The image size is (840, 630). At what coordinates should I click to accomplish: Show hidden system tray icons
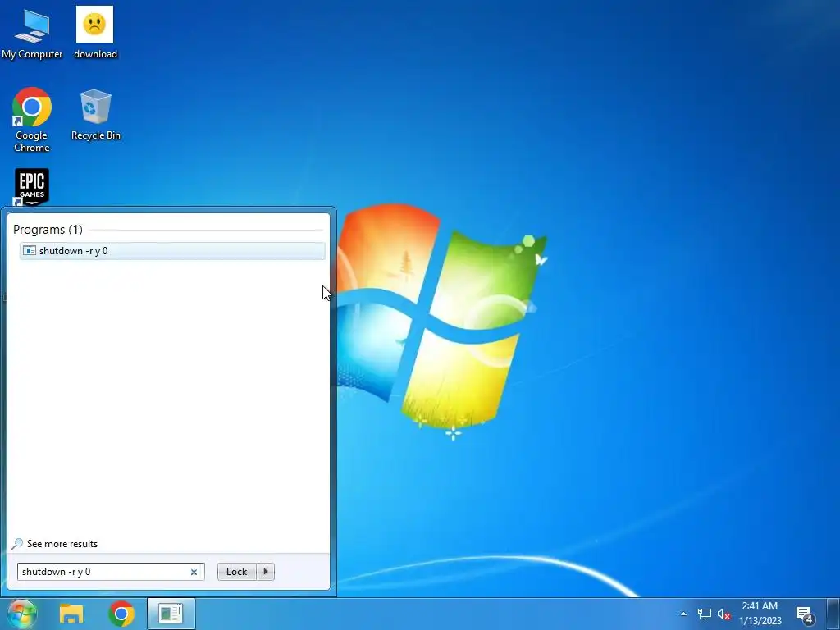(683, 614)
